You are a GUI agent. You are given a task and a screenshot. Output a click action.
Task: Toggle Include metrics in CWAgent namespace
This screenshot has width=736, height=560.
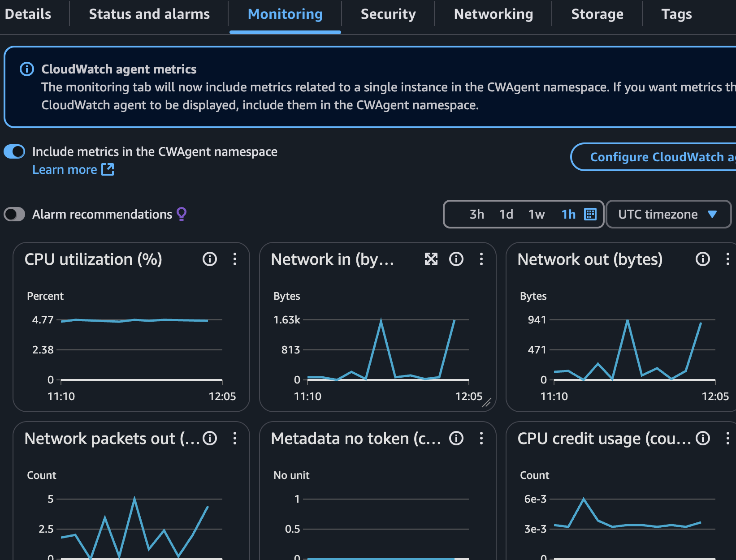(14, 151)
